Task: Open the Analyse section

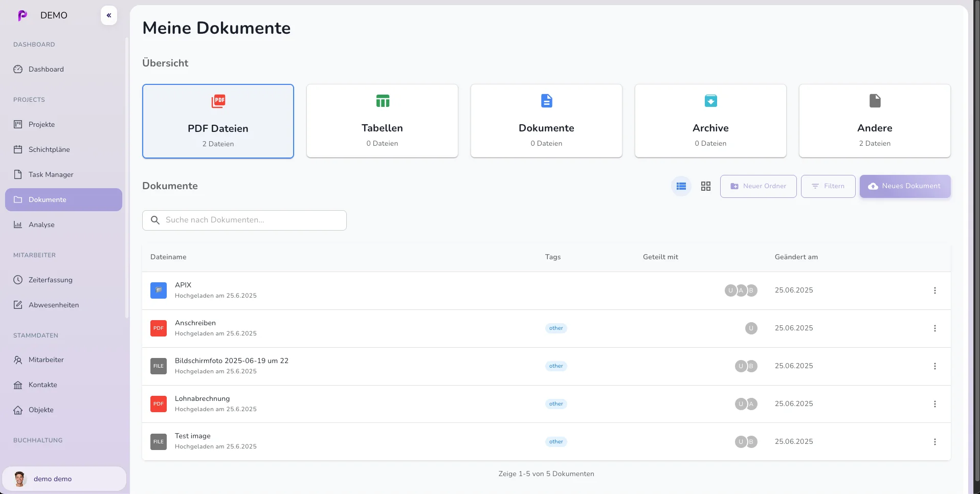Action: (x=41, y=224)
